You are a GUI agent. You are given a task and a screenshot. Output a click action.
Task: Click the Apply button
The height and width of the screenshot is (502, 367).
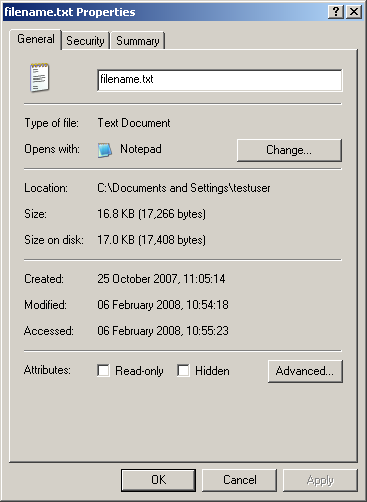(x=320, y=480)
